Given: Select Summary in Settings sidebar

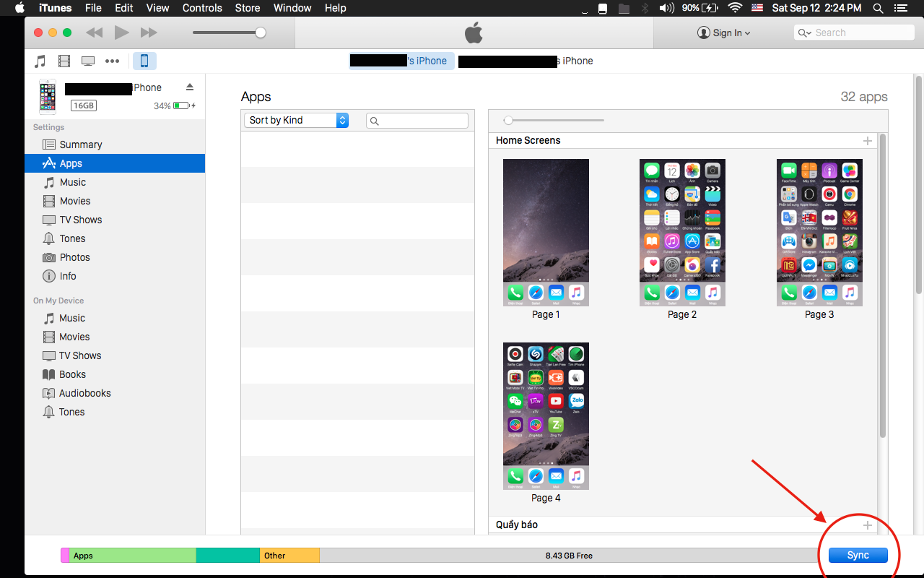Looking at the screenshot, I should tap(115, 144).
